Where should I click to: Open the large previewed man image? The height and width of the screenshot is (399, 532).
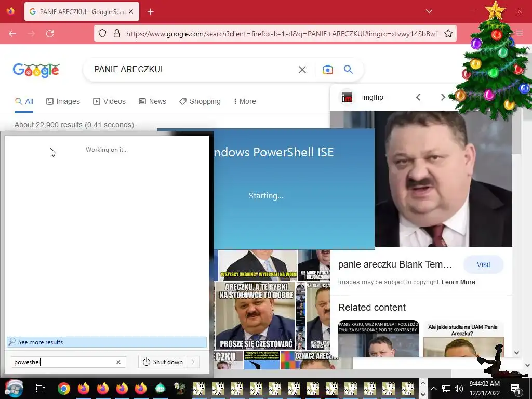pyautogui.click(x=443, y=179)
